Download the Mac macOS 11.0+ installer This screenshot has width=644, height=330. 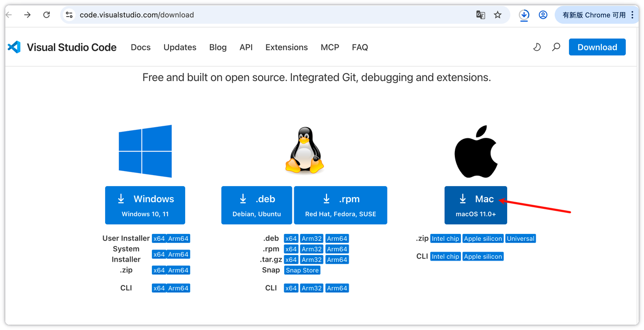click(475, 205)
